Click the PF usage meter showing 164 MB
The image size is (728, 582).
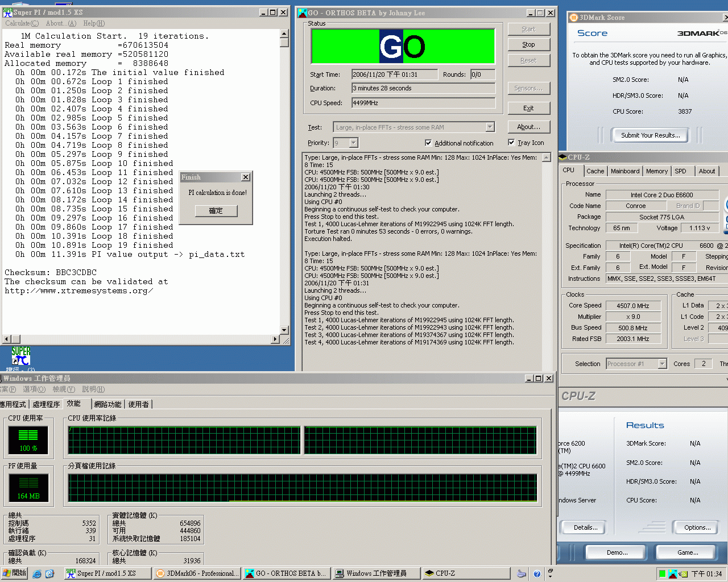tap(28, 487)
